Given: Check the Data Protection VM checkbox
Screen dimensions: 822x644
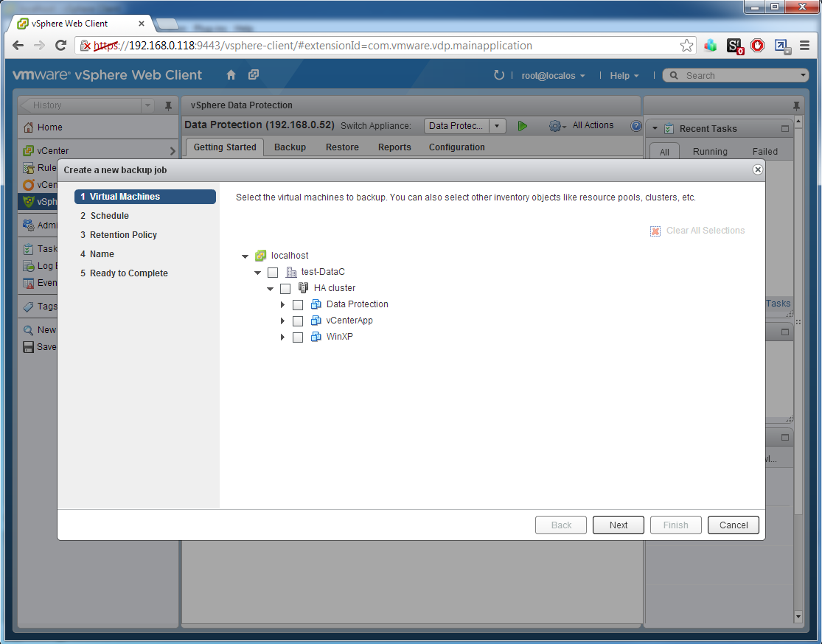Looking at the screenshot, I should pyautogui.click(x=298, y=305).
